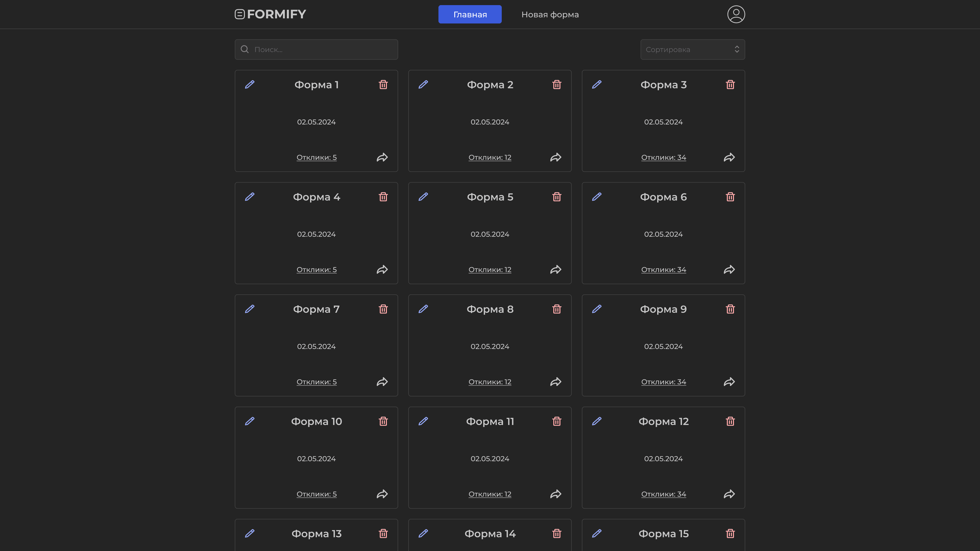Share Форма 10 using the arrow icon

pos(382,494)
